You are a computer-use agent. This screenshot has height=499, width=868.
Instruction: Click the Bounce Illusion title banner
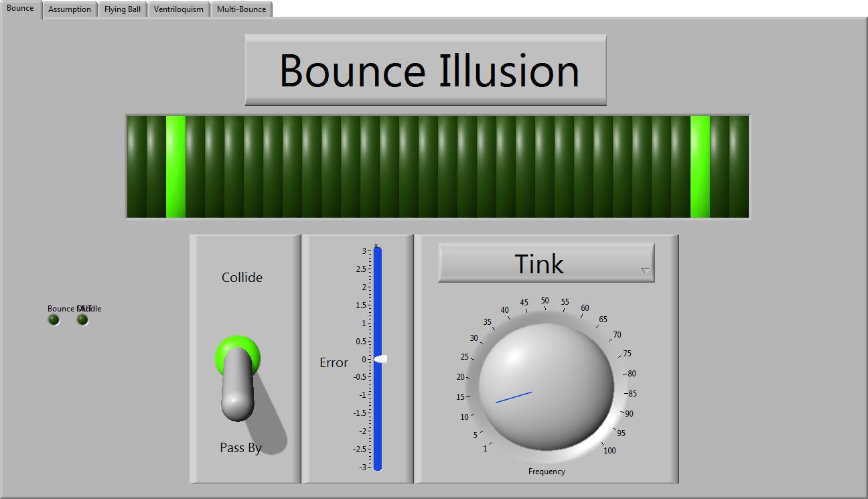426,70
